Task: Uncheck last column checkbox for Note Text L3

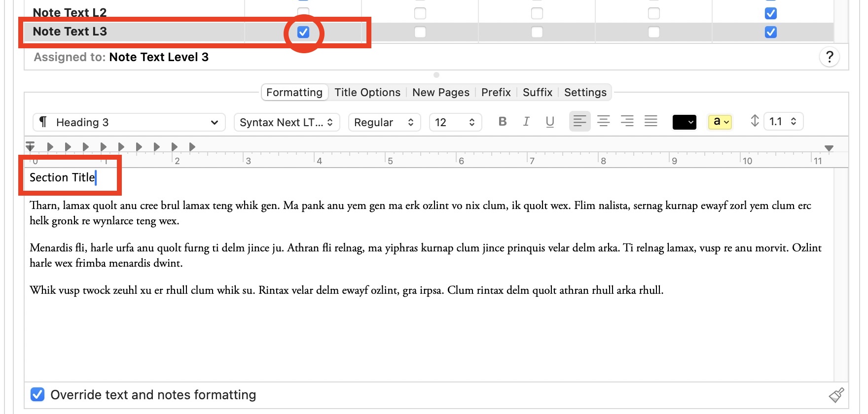Action: (770, 32)
